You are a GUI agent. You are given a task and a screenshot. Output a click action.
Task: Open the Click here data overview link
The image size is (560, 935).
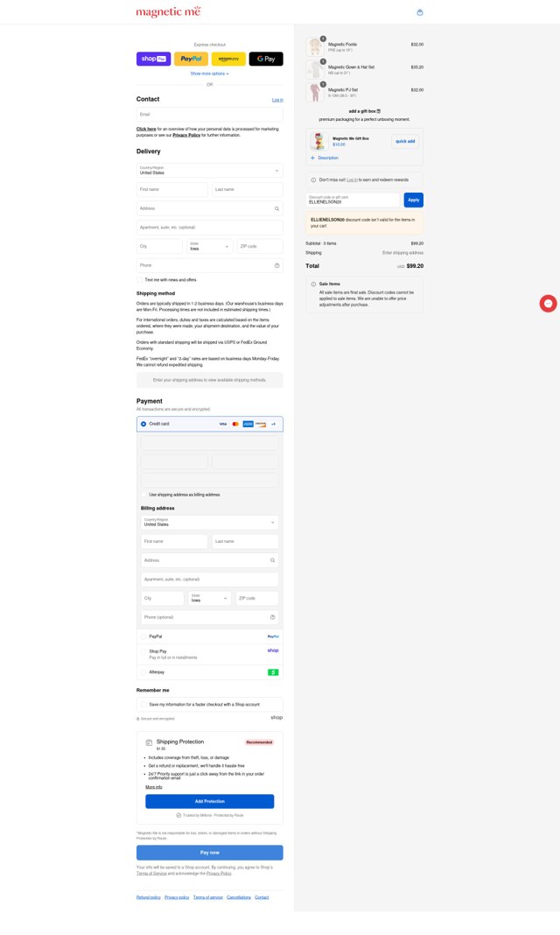(146, 129)
